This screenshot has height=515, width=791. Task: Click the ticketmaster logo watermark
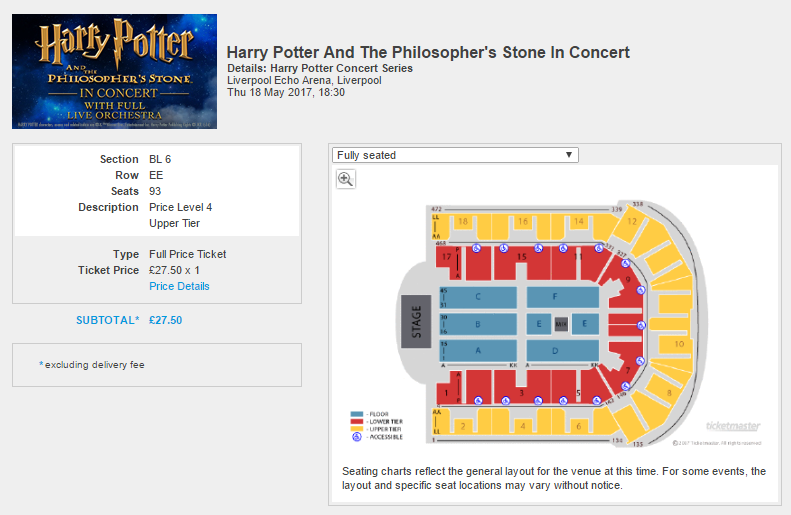click(733, 426)
